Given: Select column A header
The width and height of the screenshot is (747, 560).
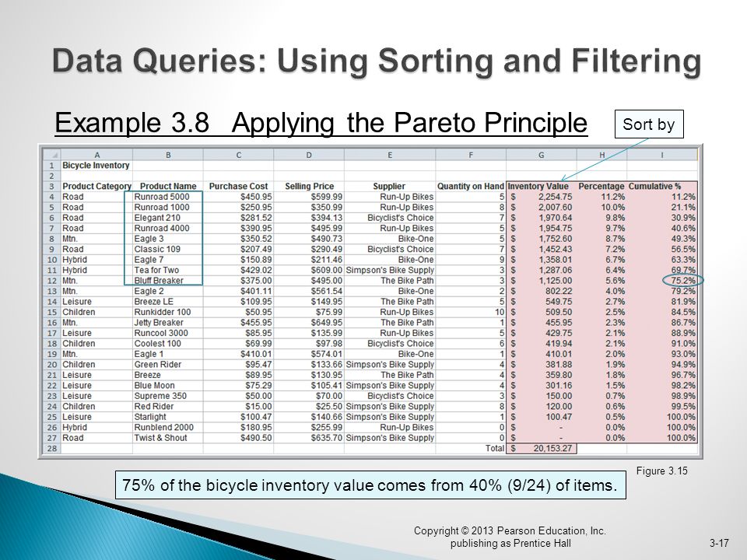Looking at the screenshot, I should [x=96, y=155].
